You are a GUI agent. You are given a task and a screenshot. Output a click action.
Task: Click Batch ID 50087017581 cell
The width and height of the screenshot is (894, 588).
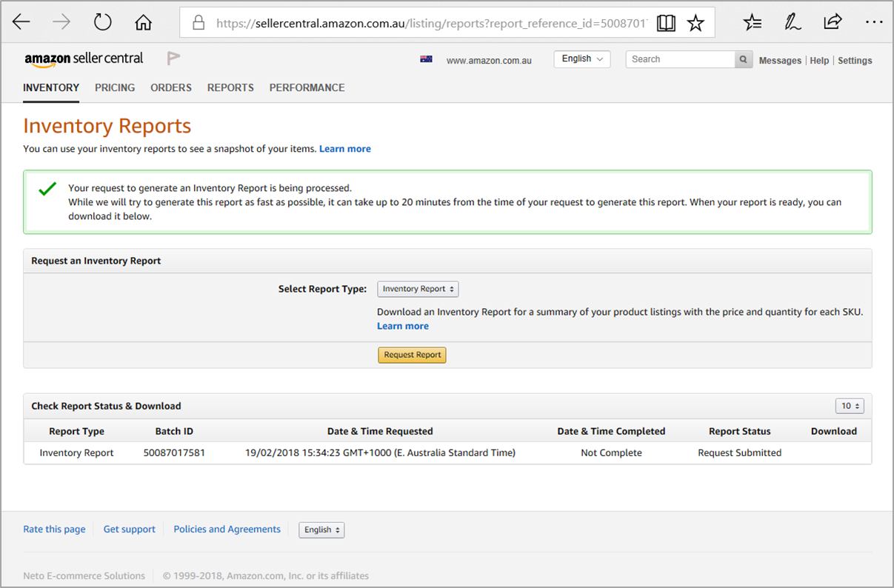click(x=174, y=452)
